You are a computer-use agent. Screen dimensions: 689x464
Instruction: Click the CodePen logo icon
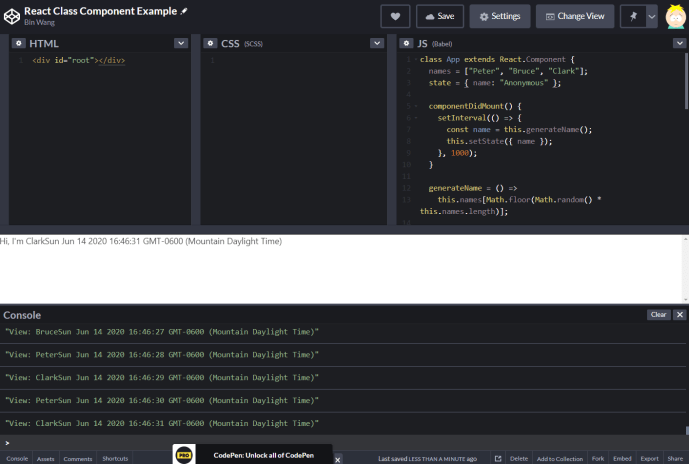pos(12,16)
